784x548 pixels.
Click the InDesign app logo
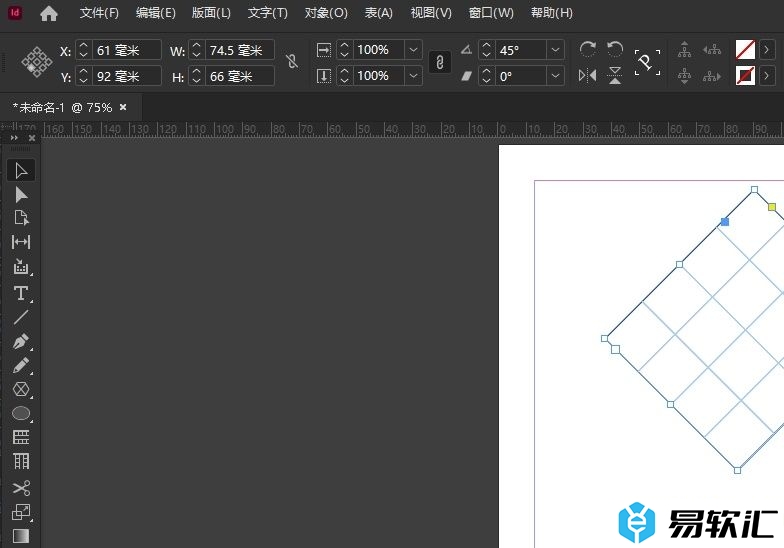(x=15, y=12)
